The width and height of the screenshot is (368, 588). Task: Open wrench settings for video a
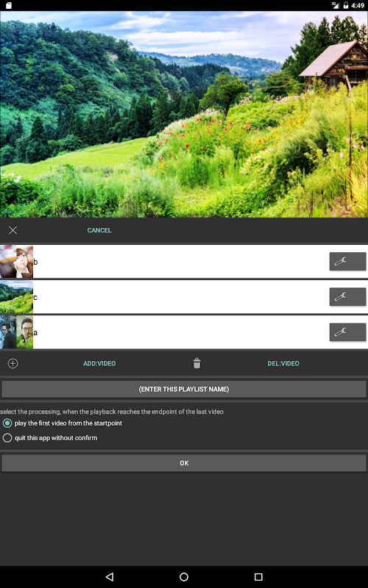tap(347, 332)
